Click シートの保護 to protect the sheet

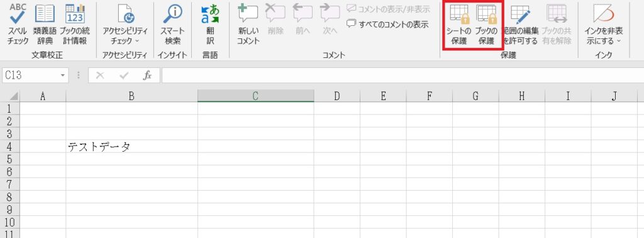pyautogui.click(x=459, y=25)
